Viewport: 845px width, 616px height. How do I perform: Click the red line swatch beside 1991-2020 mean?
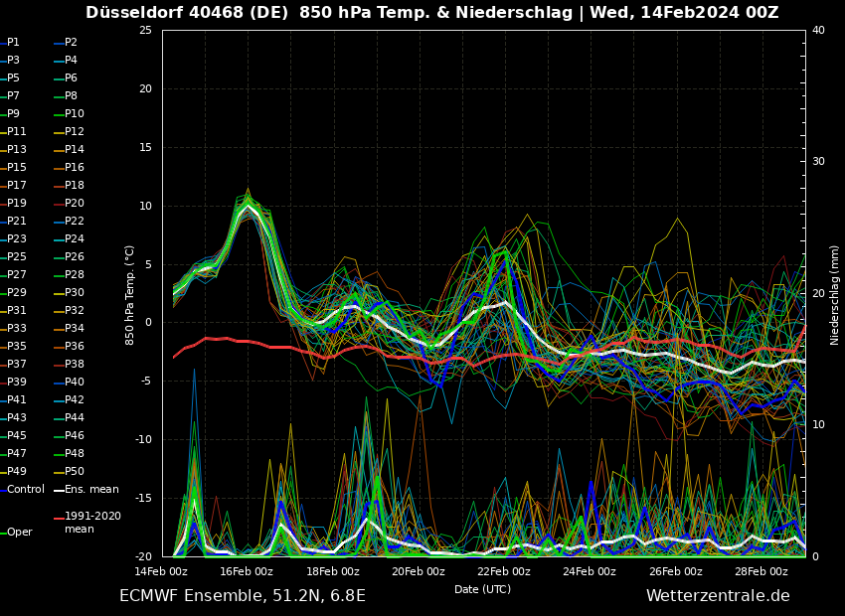tap(58, 518)
